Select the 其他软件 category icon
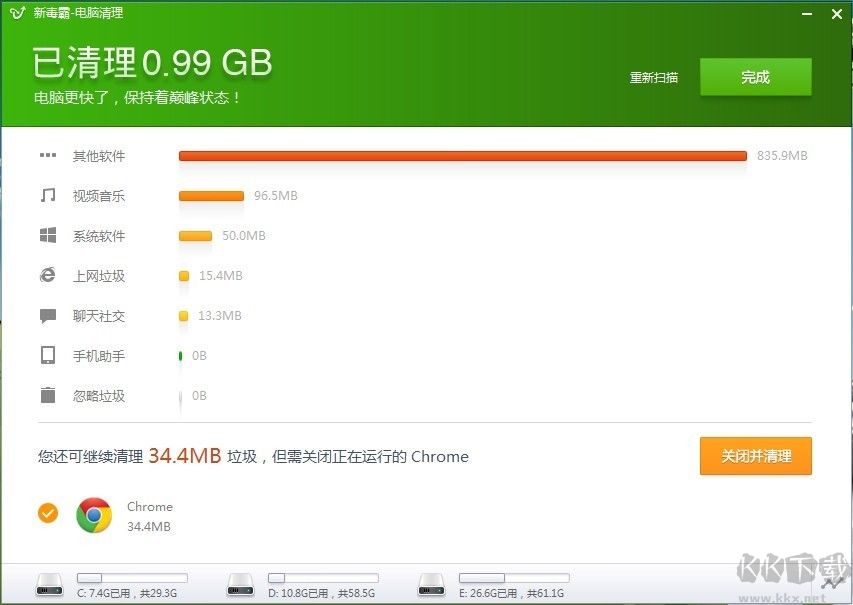This screenshot has height=605, width=853. [x=49, y=155]
